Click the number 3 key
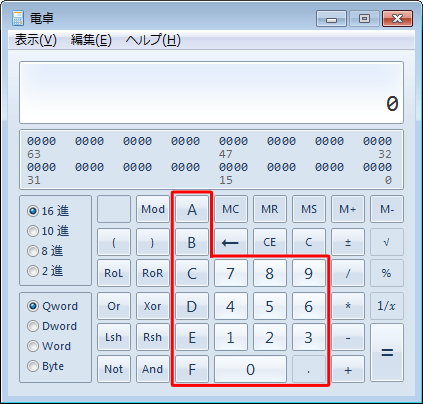The image size is (423, 404). click(x=309, y=337)
